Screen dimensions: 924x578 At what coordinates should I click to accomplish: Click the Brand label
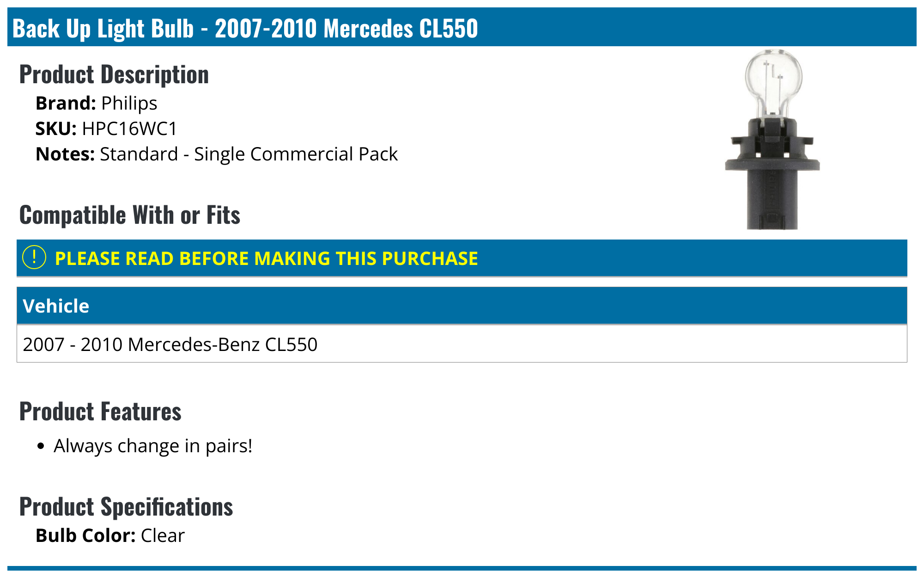click(x=66, y=103)
